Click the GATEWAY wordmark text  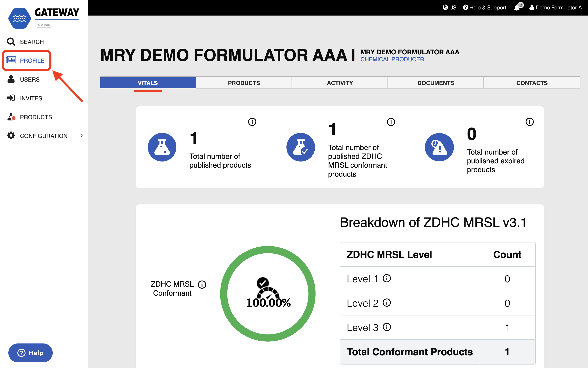tap(57, 12)
